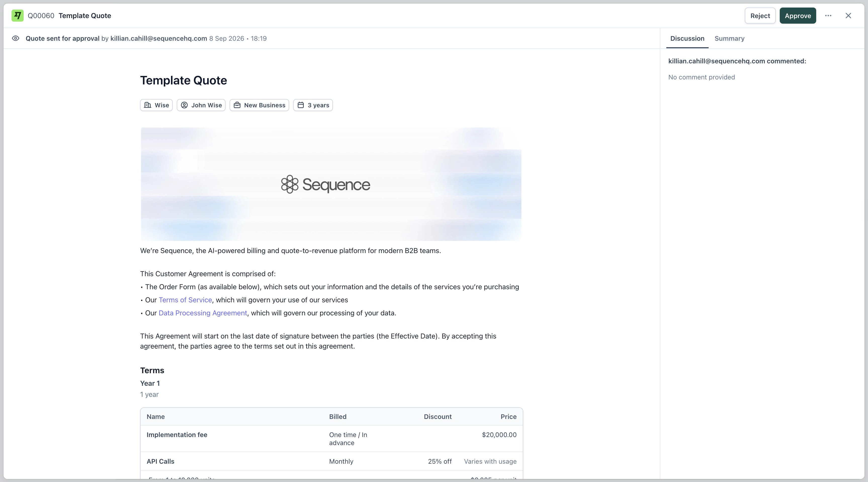
Task: Select the New Business deal type label
Action: pos(259,105)
